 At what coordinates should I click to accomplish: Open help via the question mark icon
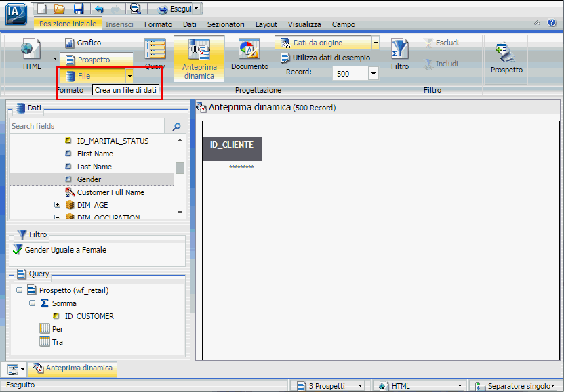coord(552,22)
